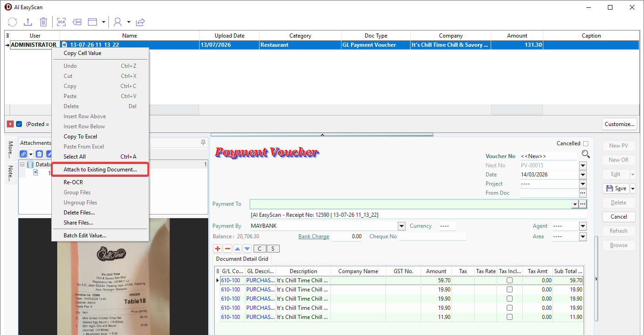Click the Payment To ellipsis button
This screenshot has width=644, height=335.
pos(583,204)
